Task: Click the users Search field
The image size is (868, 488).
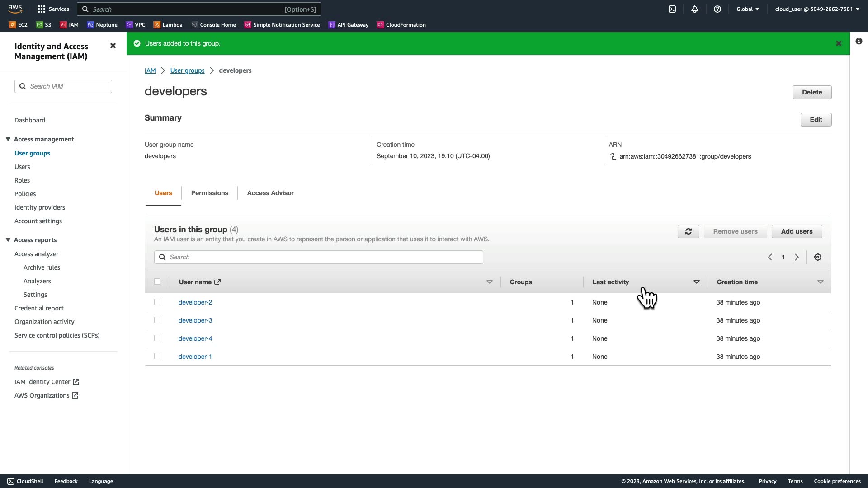Action: 319,257
